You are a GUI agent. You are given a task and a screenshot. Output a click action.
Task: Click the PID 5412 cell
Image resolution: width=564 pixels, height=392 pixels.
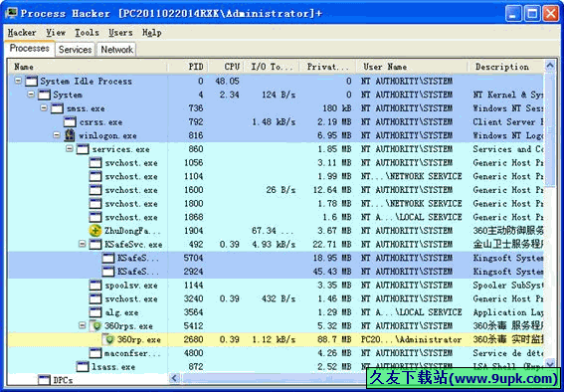[x=194, y=326]
